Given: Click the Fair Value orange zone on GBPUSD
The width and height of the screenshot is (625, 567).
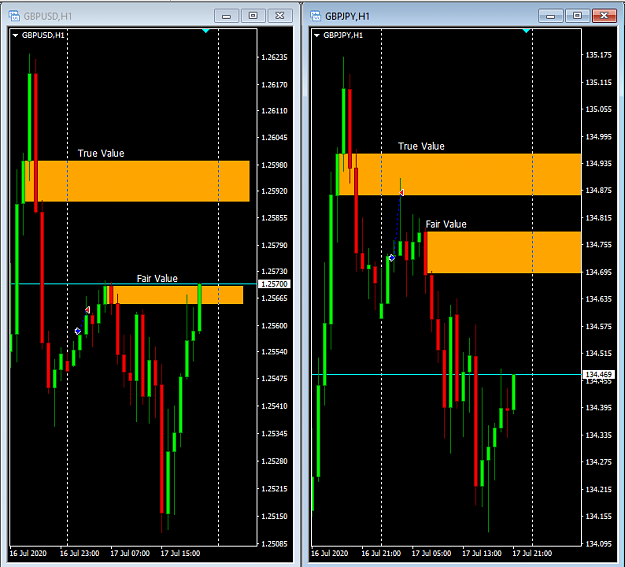Looking at the screenshot, I should tap(173, 295).
